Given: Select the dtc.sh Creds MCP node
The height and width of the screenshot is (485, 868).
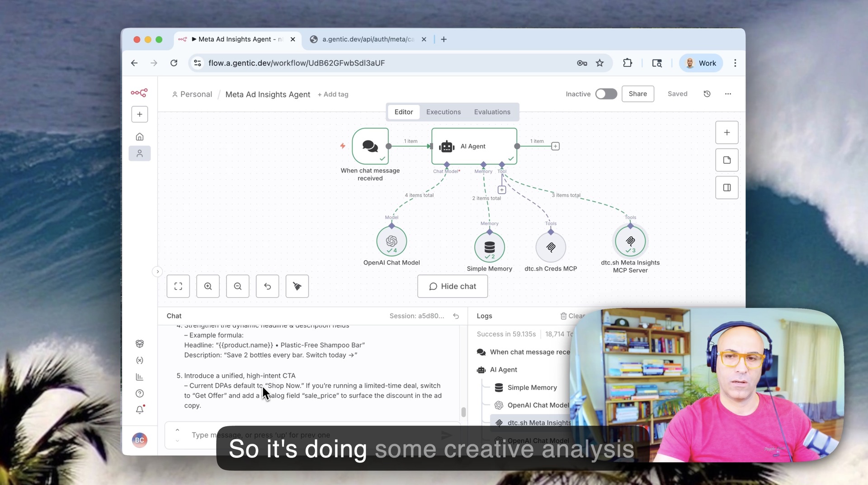Looking at the screenshot, I should pyautogui.click(x=551, y=247).
